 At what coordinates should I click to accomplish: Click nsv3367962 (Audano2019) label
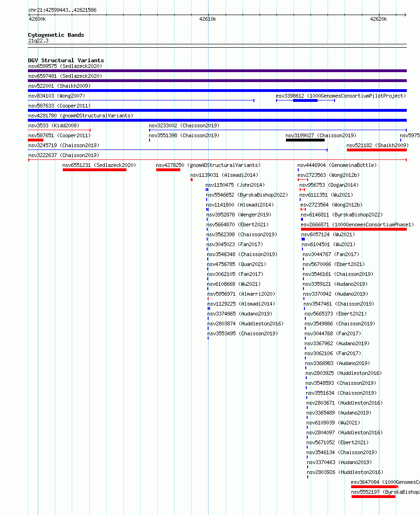click(337, 343)
